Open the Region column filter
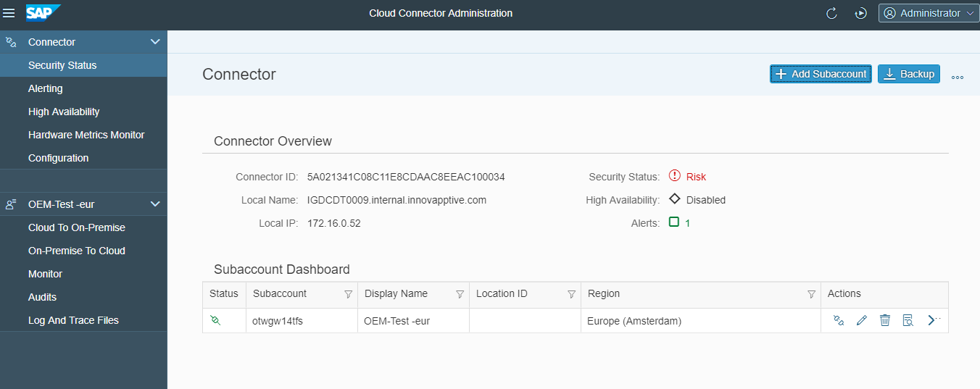This screenshot has width=980, height=389. pyautogui.click(x=811, y=294)
